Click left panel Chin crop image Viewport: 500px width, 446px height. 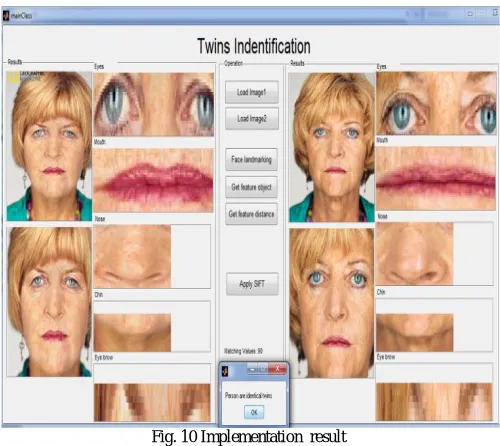[x=132, y=332]
